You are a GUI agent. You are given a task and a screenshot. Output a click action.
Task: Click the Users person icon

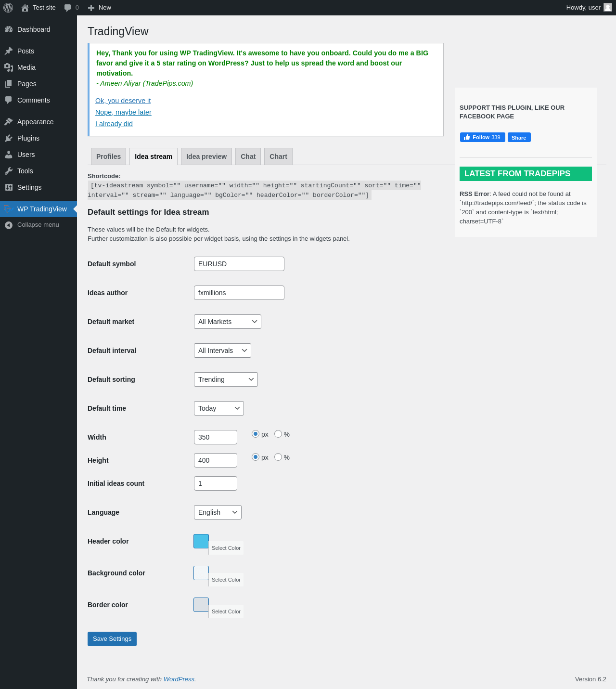pos(9,155)
